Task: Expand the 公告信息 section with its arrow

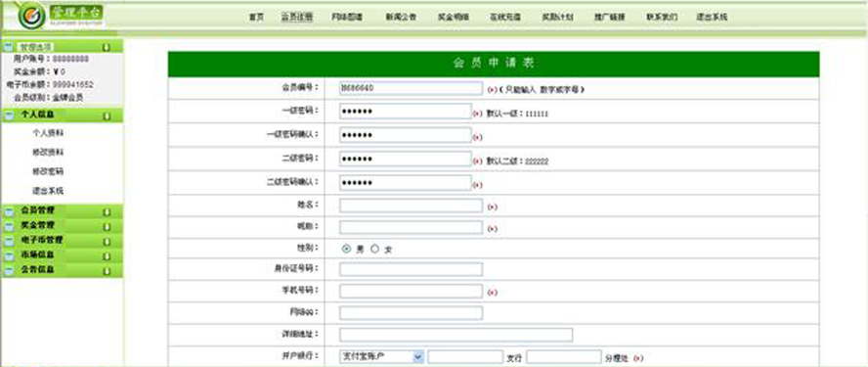Action: click(107, 271)
